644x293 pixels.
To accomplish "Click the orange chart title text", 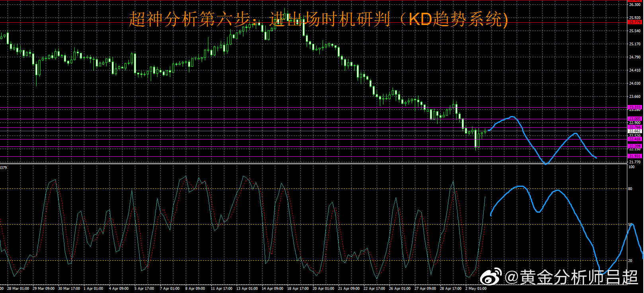I will (x=318, y=19).
